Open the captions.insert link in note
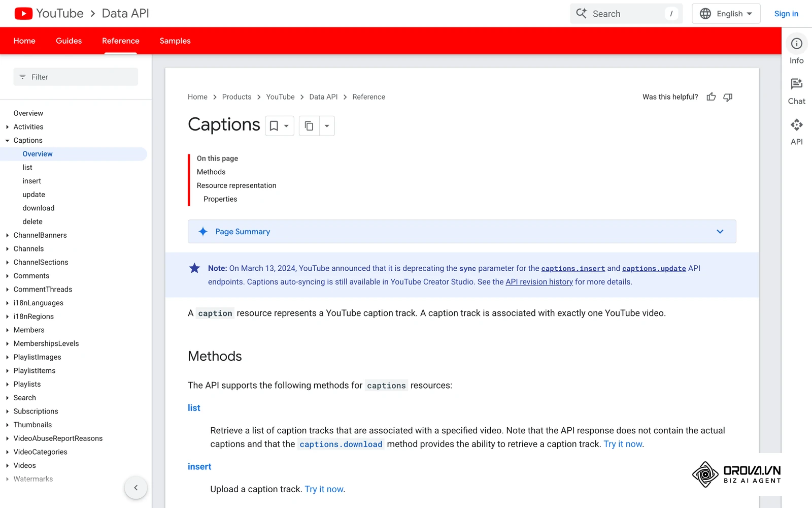Viewport: 812px width, 508px height. (573, 268)
